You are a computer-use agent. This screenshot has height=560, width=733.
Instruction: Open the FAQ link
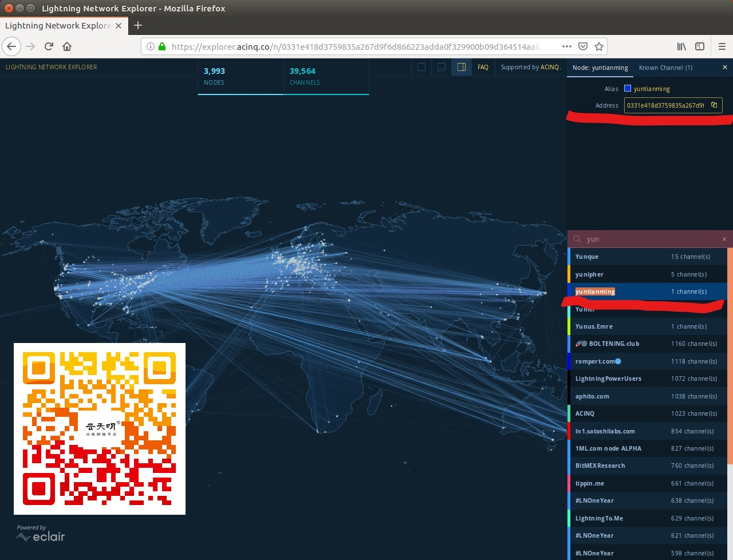(483, 67)
